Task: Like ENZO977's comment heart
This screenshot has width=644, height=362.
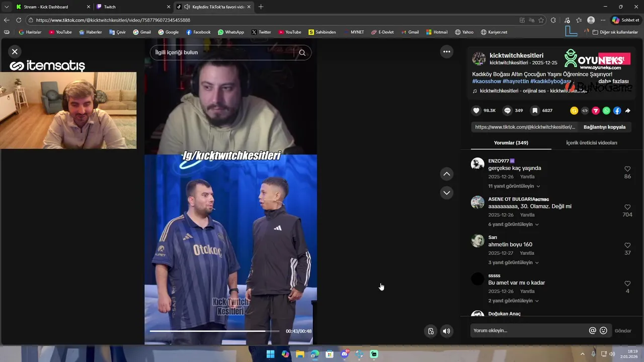Action: pyautogui.click(x=627, y=169)
